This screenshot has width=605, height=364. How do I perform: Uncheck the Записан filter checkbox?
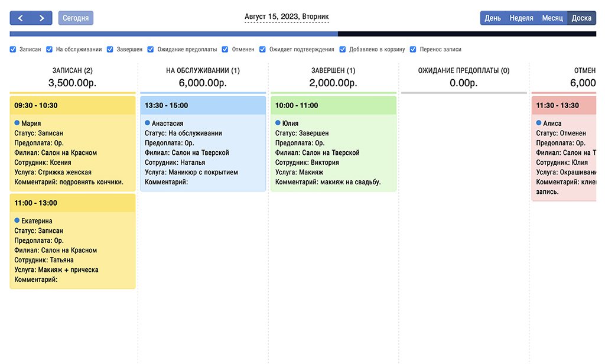(x=13, y=50)
